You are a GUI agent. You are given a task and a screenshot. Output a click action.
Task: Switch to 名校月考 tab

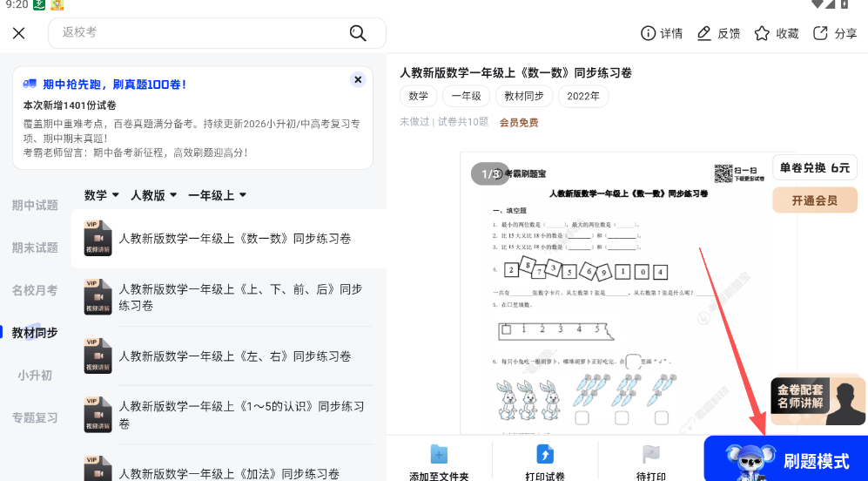pyautogui.click(x=35, y=290)
